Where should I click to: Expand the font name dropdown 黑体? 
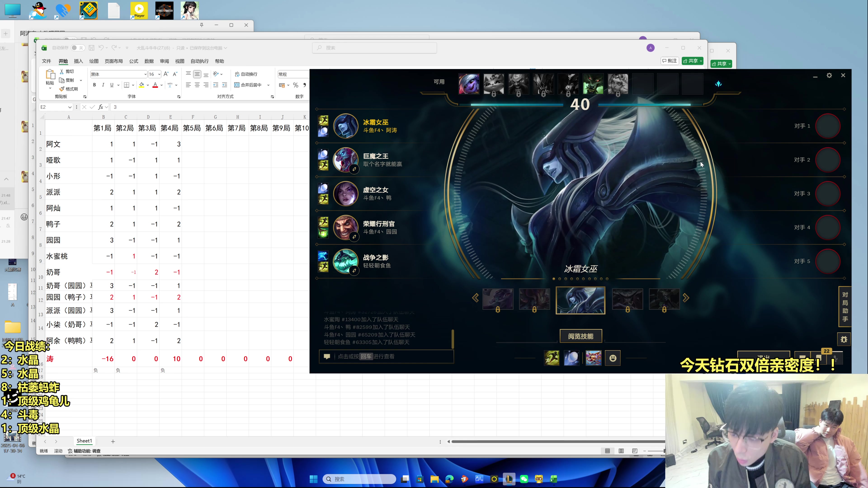[145, 74]
